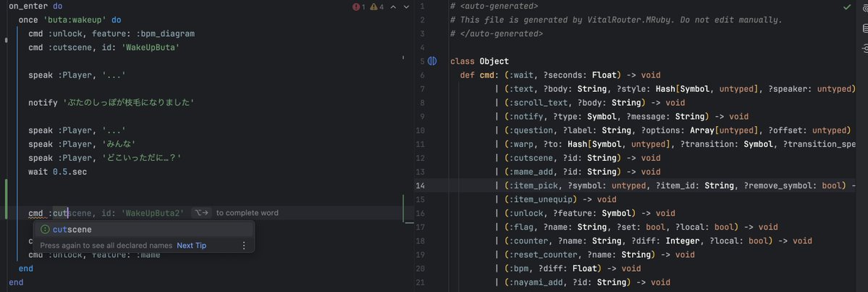The height and width of the screenshot is (292, 868).
Task: Select the cutscene completion suggestion
Action: [x=143, y=230]
